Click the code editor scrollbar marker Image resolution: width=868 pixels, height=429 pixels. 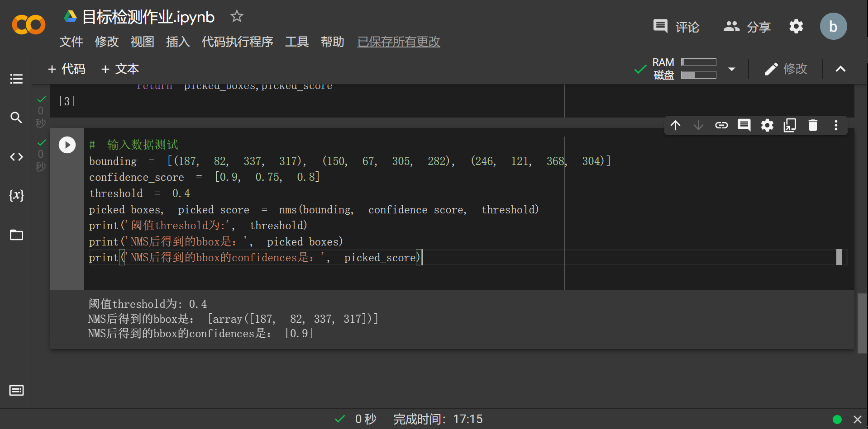pos(839,257)
